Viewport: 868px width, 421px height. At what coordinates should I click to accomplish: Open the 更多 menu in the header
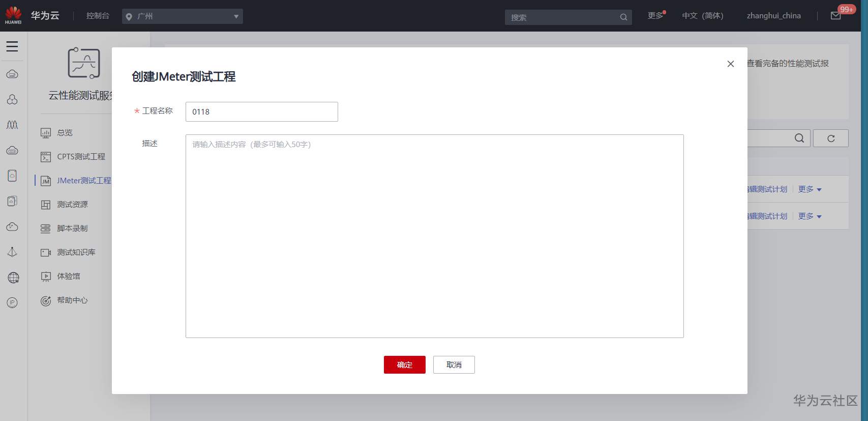[x=655, y=16]
